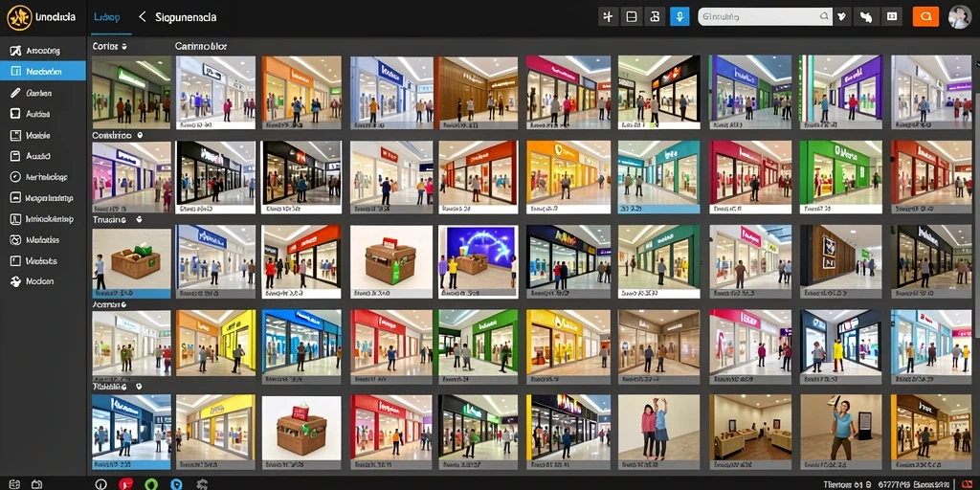Screen dimensions: 980x490
Task: Open the cardboard box thumbnail in Truacine row
Action: pos(131,262)
